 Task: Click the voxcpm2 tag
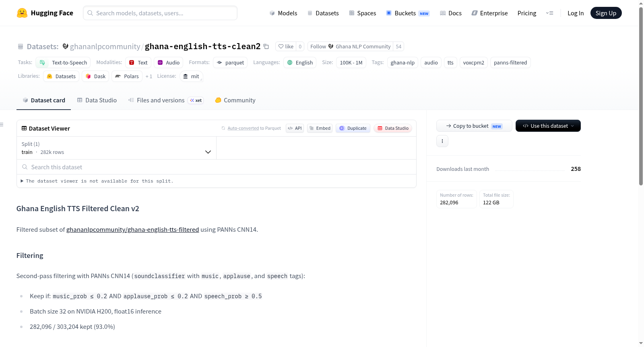click(474, 62)
